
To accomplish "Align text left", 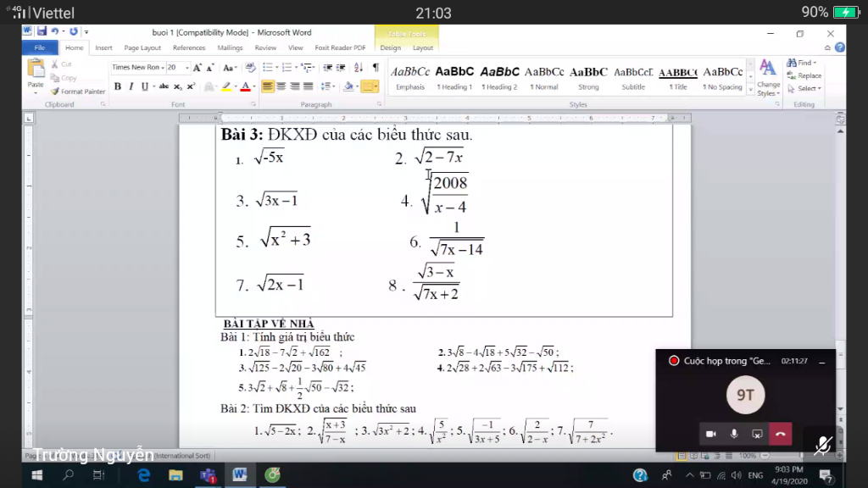I will [267, 86].
